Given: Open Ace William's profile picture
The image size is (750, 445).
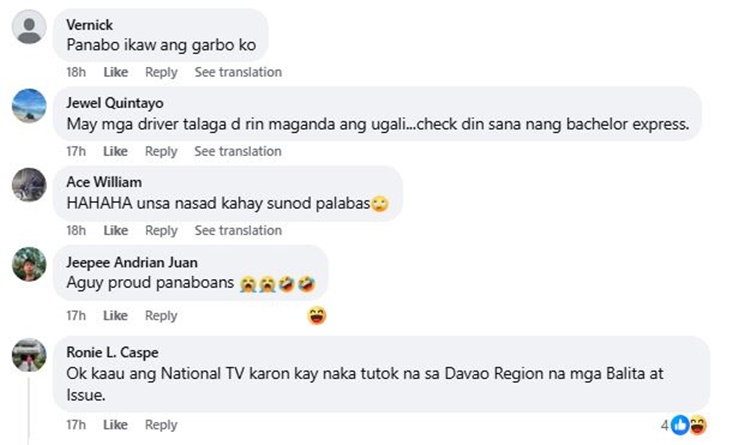Looking at the screenshot, I should (29, 185).
